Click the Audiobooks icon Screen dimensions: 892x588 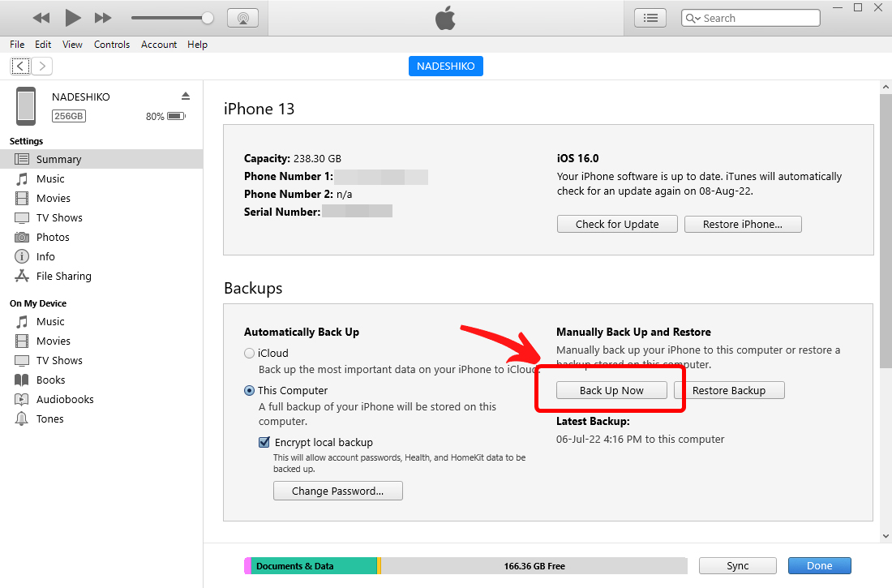tap(22, 400)
